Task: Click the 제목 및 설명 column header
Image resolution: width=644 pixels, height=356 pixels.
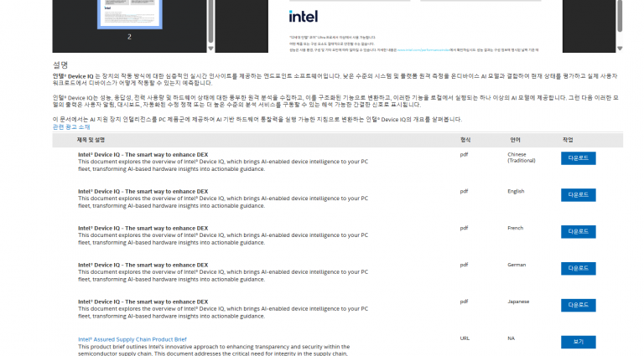Action: 91,140
